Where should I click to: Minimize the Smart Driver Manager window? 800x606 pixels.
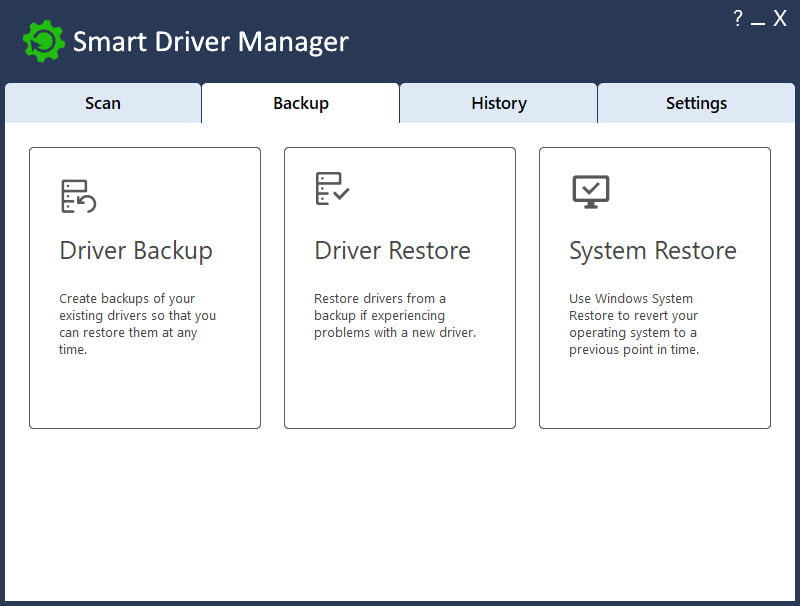click(x=758, y=23)
